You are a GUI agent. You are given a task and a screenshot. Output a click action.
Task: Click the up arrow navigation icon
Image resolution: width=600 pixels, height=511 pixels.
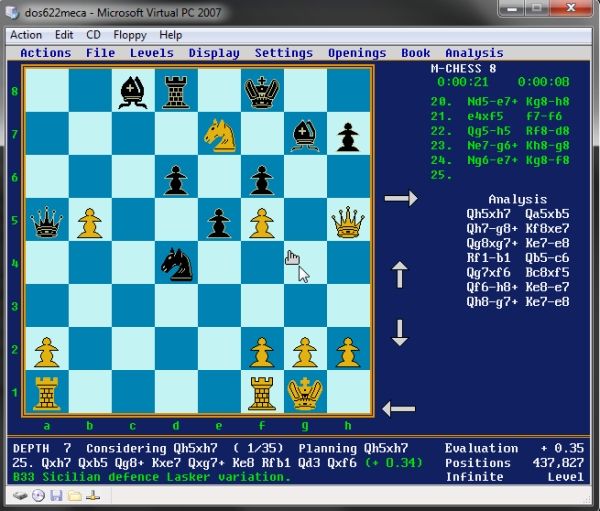[399, 274]
